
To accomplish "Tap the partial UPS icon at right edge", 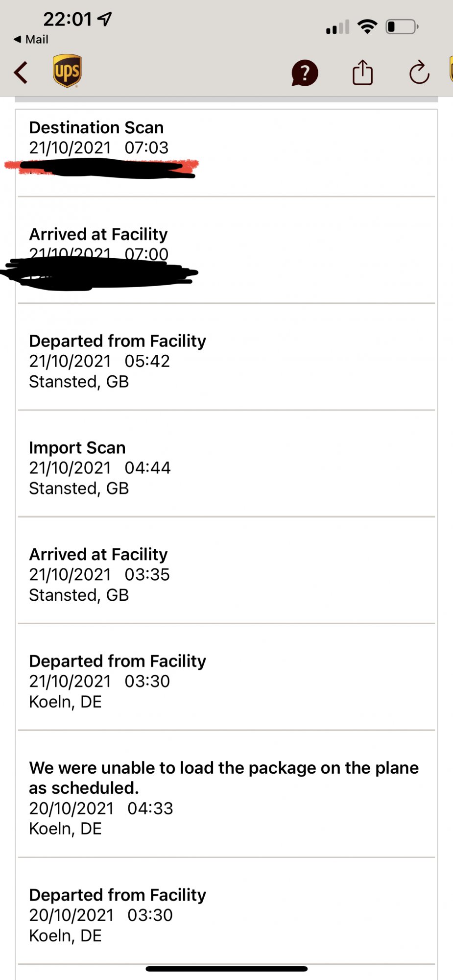I will (x=451, y=69).
